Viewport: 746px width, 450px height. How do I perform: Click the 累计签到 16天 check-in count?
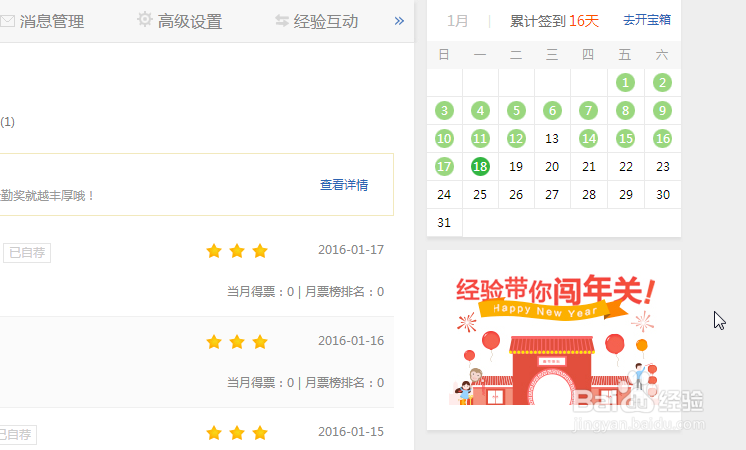click(x=554, y=21)
